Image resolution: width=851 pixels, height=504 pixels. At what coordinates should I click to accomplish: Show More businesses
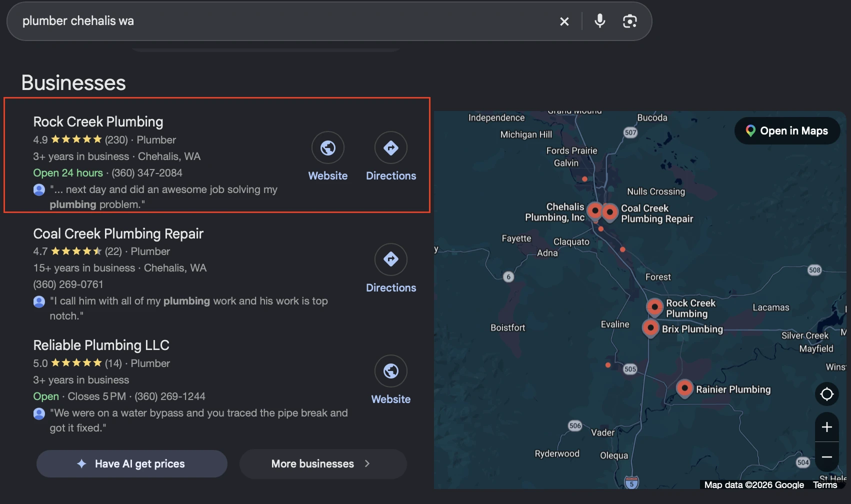click(x=323, y=463)
